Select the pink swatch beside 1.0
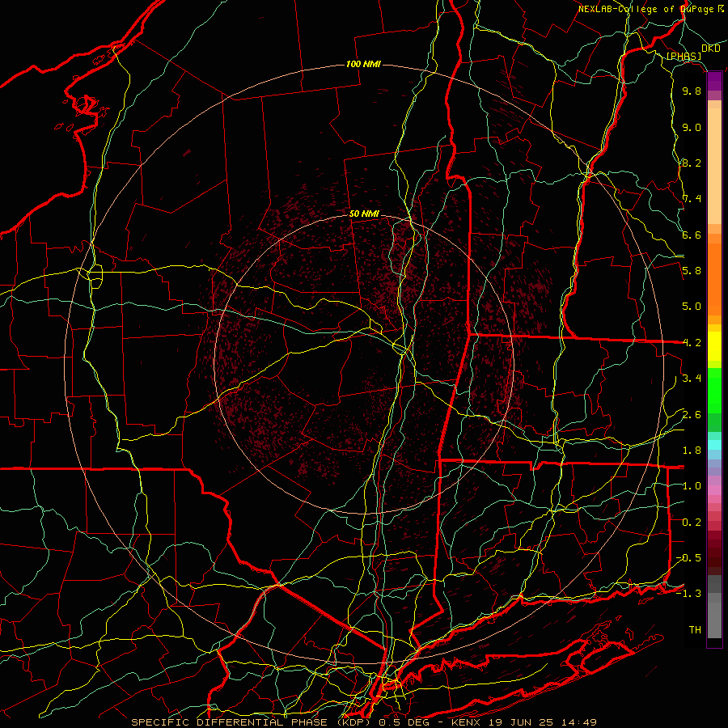 coord(714,489)
